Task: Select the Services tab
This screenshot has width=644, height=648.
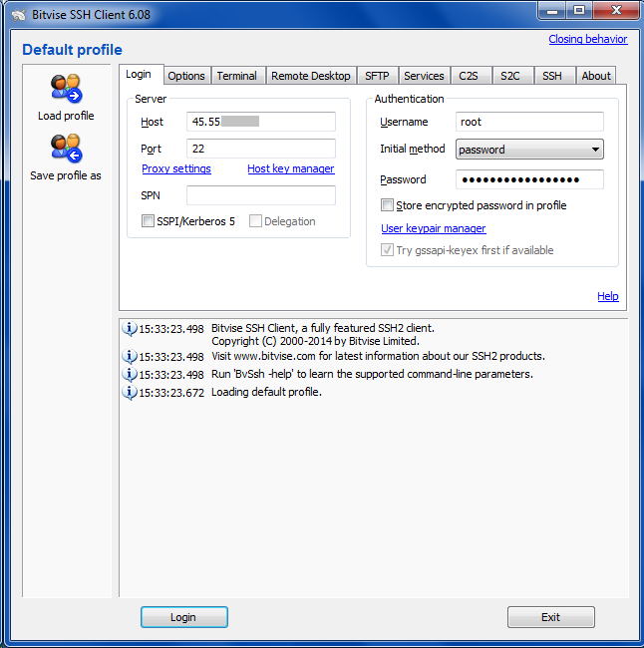Action: tap(424, 76)
